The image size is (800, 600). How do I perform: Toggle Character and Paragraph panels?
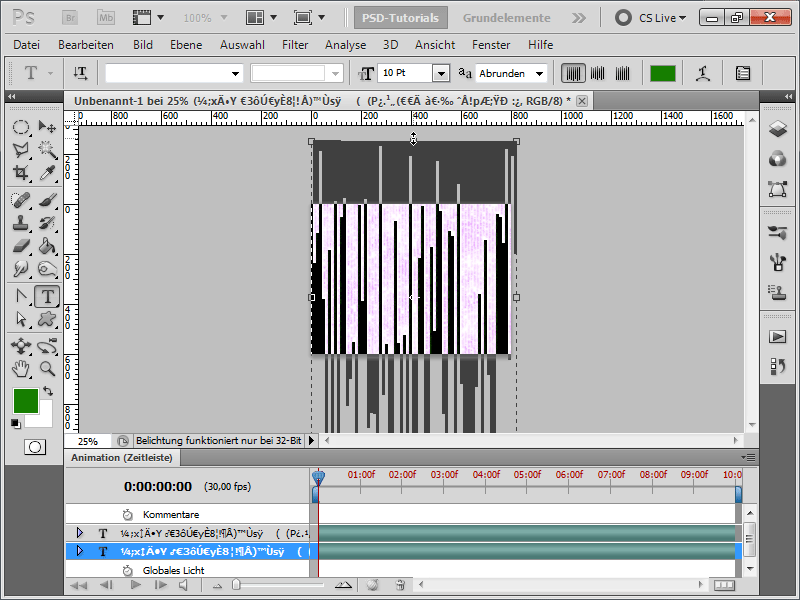pyautogui.click(x=743, y=73)
